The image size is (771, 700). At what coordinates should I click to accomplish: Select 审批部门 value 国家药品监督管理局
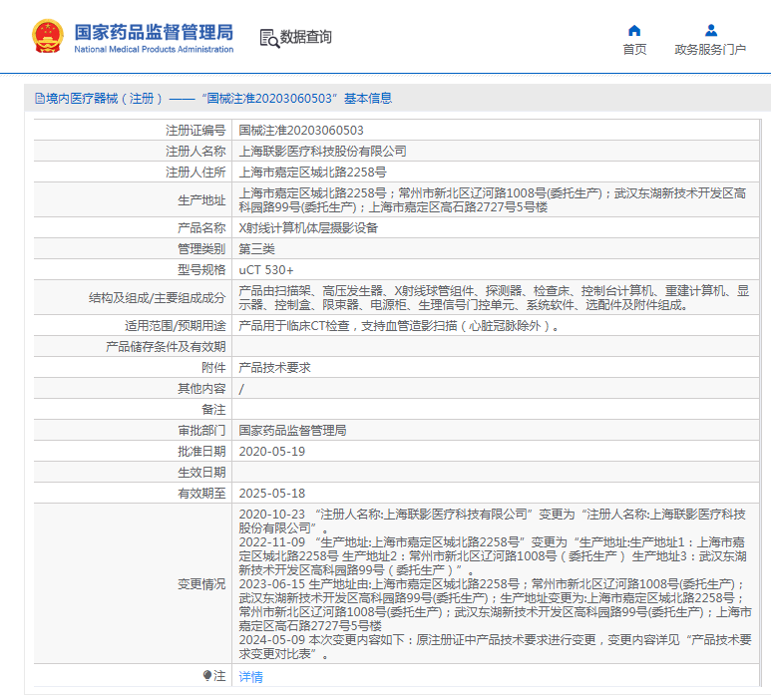[x=292, y=431]
